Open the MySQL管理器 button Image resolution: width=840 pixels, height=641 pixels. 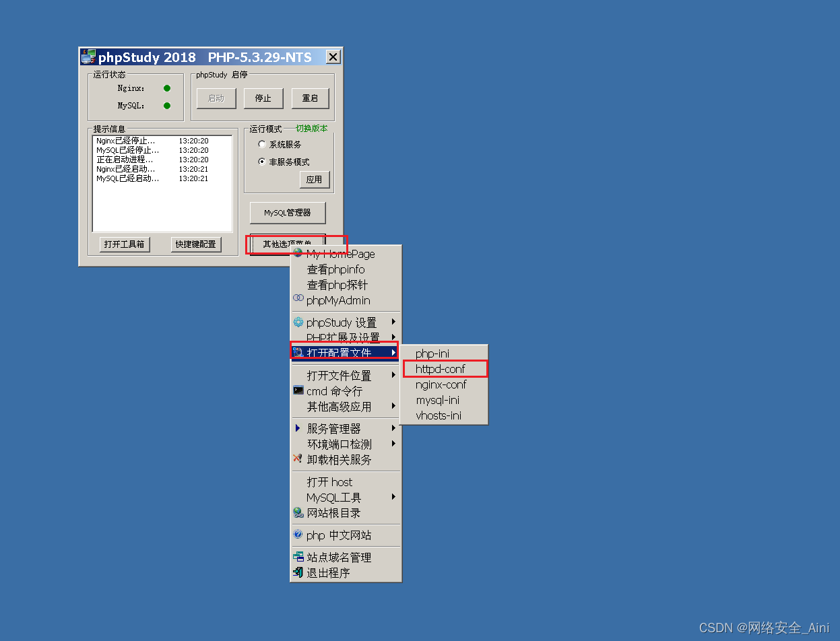point(288,213)
